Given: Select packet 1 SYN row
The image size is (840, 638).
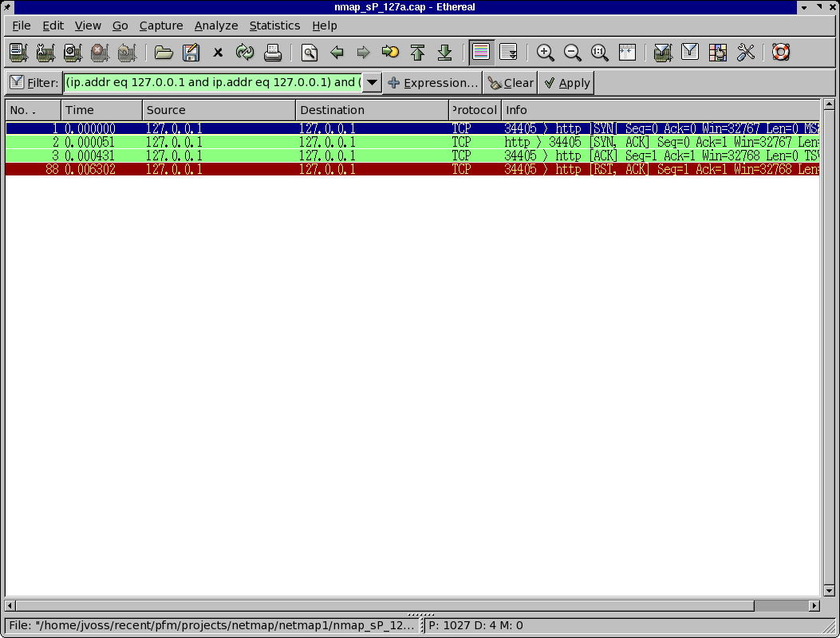Looking at the screenshot, I should click(412, 128).
